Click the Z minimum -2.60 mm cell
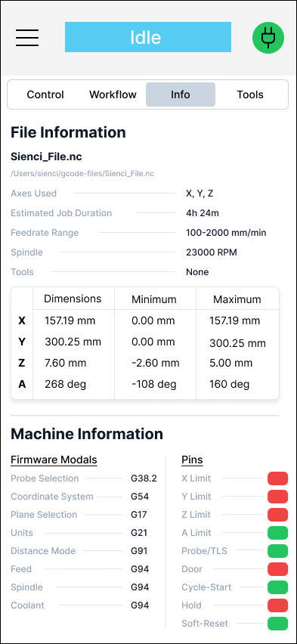Screen dimensions: 297x644 tap(156, 363)
